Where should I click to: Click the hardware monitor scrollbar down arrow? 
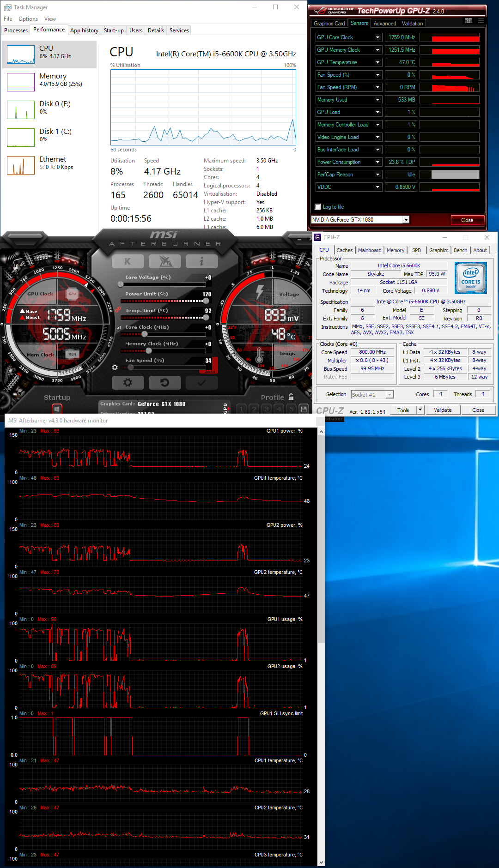point(321,862)
